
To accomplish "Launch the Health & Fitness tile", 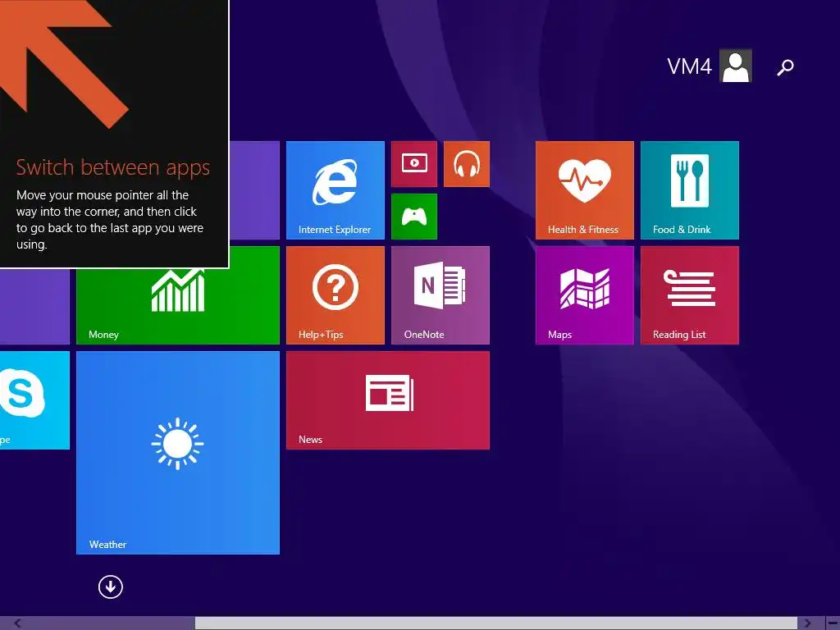I will tap(584, 190).
